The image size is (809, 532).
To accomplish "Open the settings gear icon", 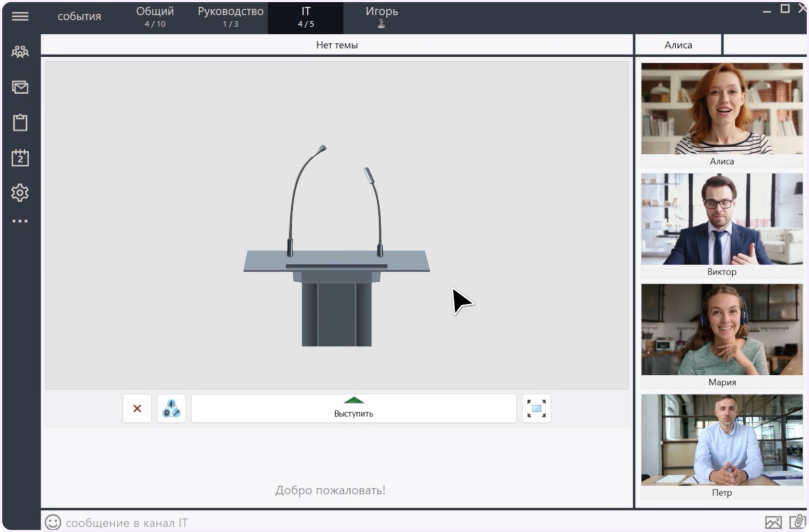I will point(20,193).
